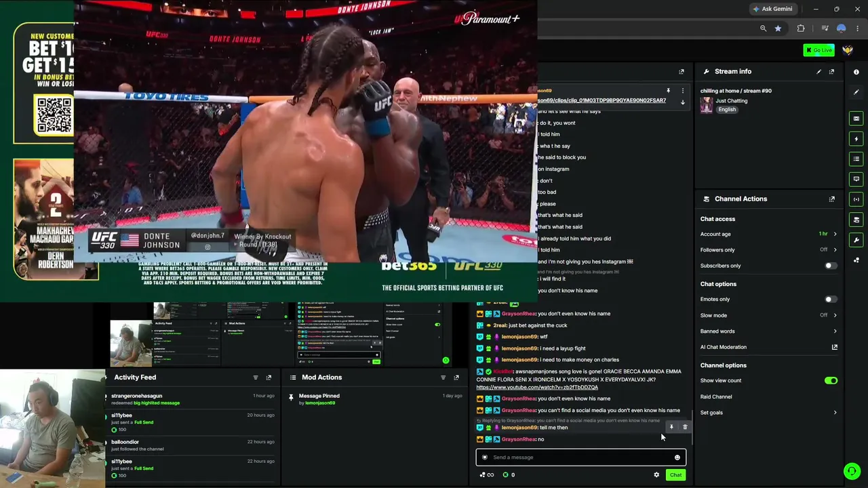The width and height of the screenshot is (868, 488).
Task: Click the GraysonRhea username on the 'no' message
Action: tap(519, 439)
